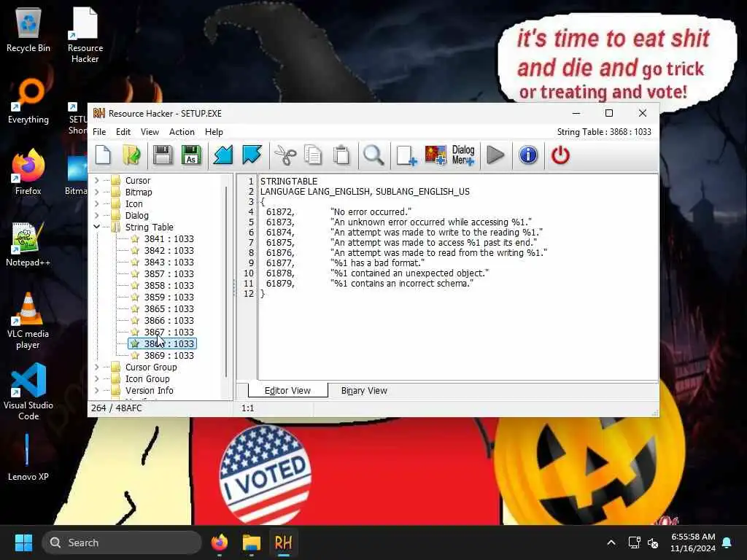Screen dimensions: 747x560
Task: Cut using the scissors icon
Action: coord(285,155)
